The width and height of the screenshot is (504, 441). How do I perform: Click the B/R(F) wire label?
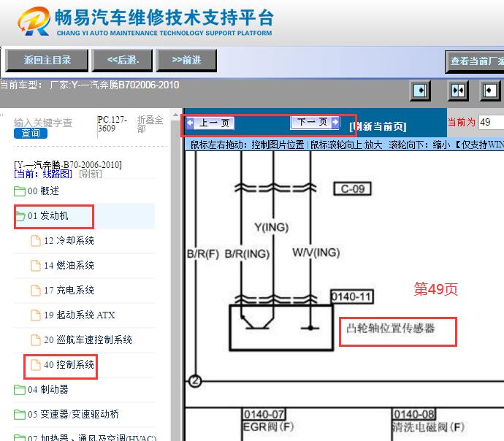[x=203, y=254]
